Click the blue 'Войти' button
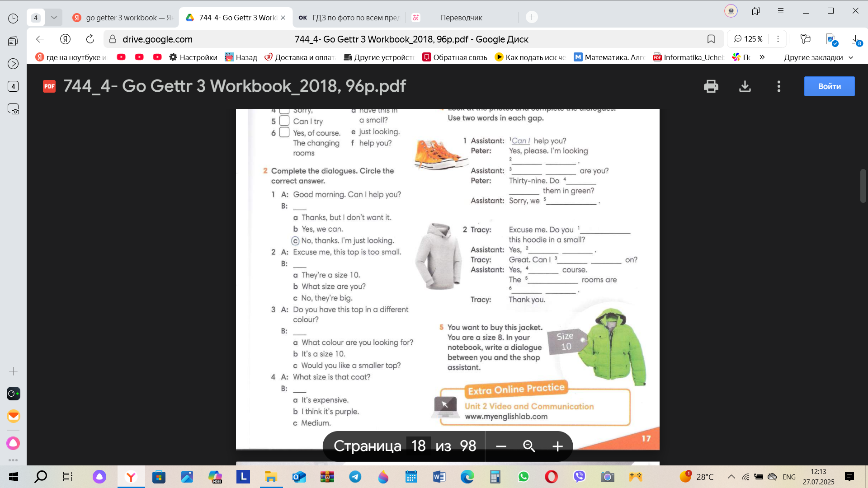 829,86
